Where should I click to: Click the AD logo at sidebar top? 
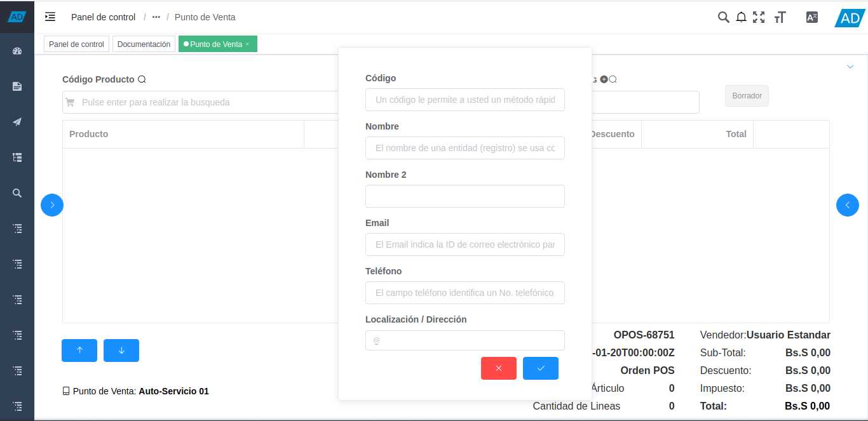[x=17, y=17]
